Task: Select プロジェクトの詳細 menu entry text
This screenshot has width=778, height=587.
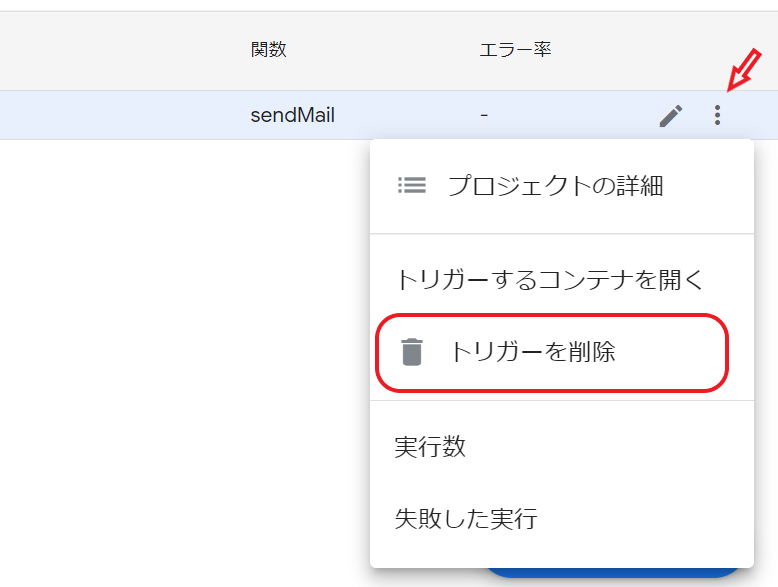Action: pos(555,186)
